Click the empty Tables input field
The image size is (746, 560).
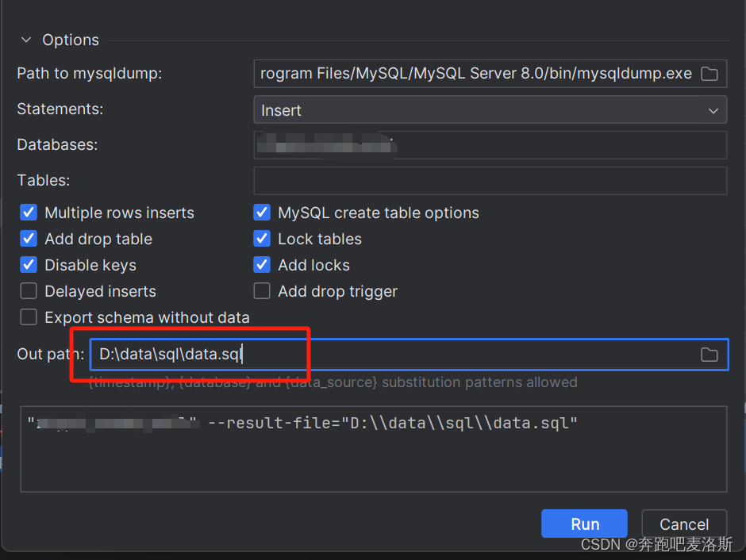click(490, 181)
